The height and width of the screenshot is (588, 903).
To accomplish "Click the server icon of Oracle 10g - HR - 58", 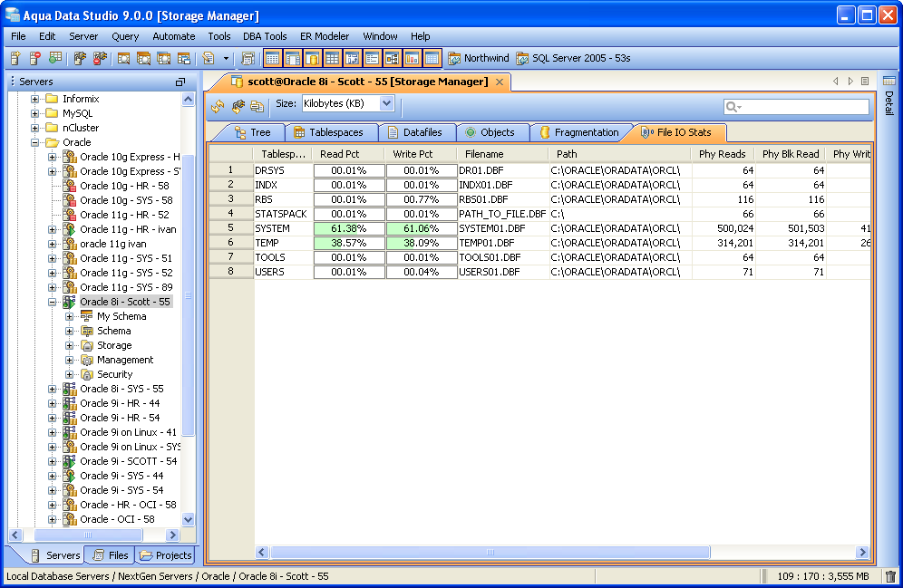I will point(70,185).
